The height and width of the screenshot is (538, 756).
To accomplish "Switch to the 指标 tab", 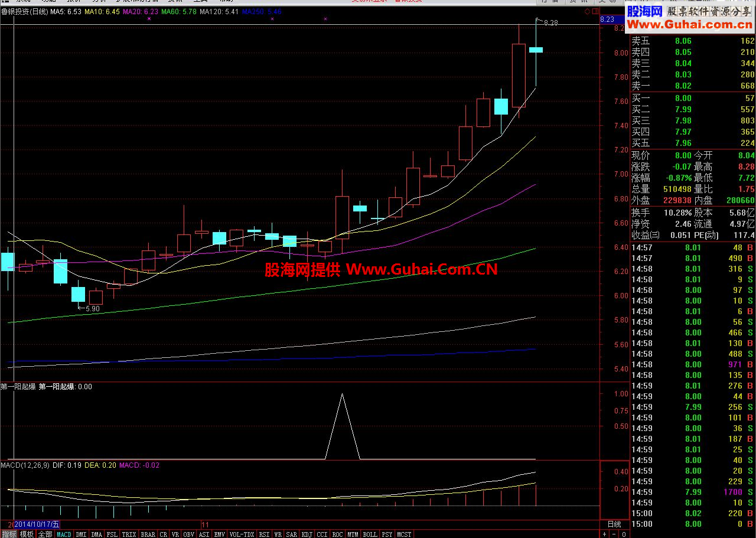I will tap(9, 534).
